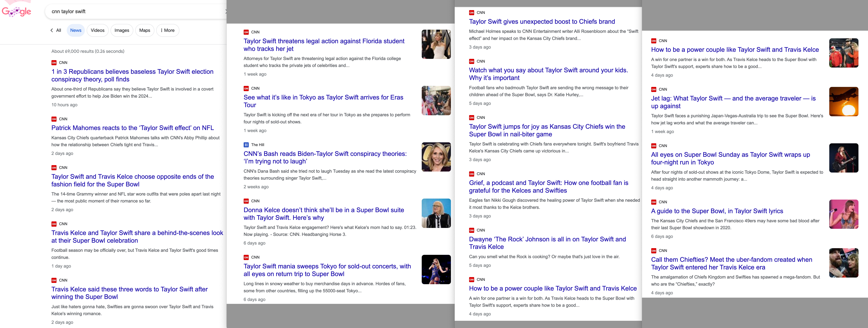Open 'Taylor Swift jumps for joy' article

point(547,130)
